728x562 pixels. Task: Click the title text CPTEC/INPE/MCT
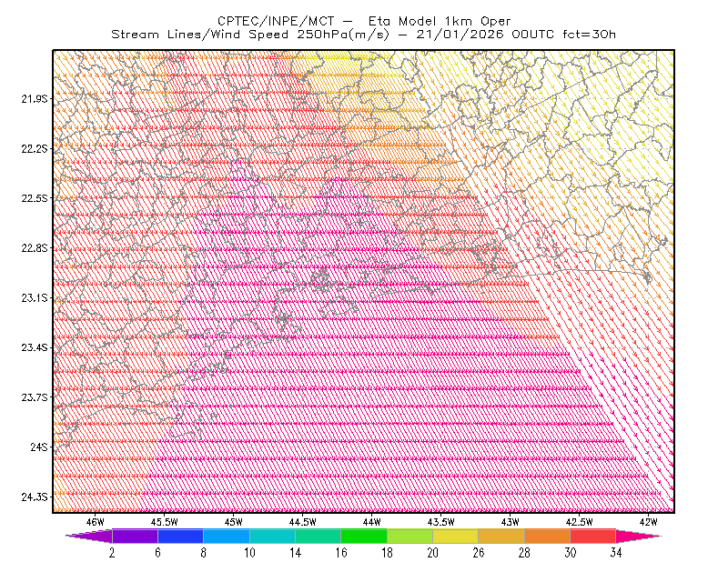pyautogui.click(x=276, y=21)
